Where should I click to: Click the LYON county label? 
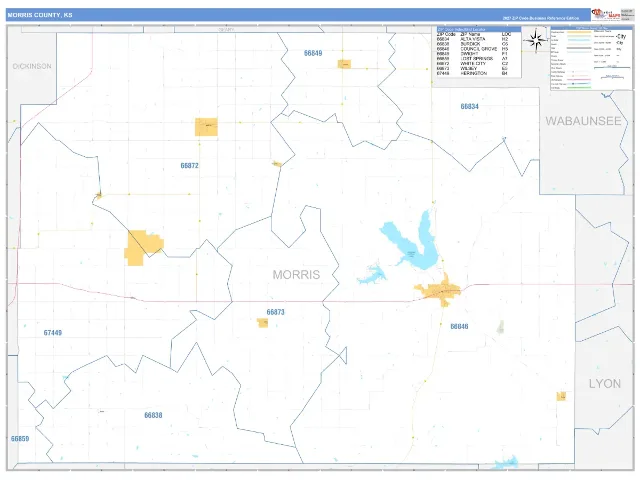point(605,384)
